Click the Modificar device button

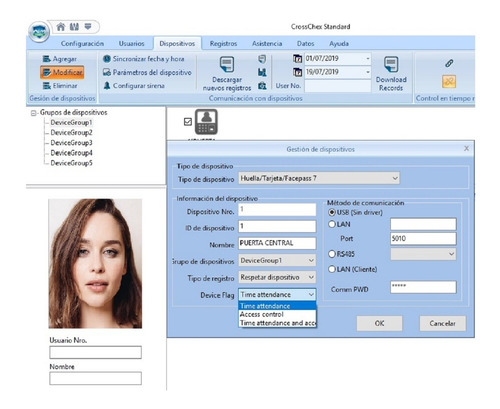point(62,72)
